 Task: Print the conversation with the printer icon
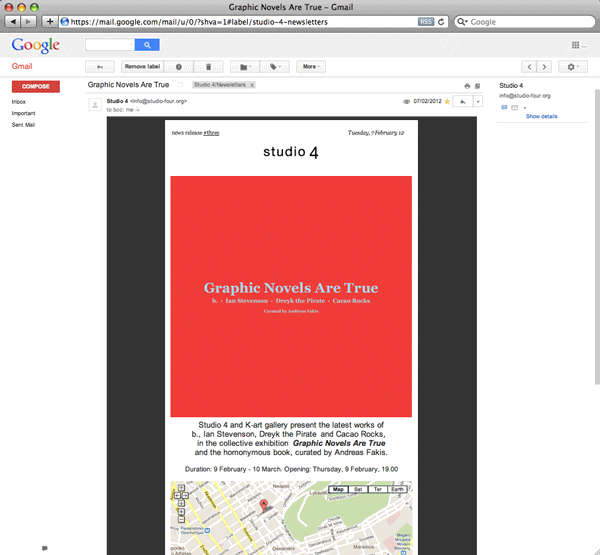[x=467, y=86]
